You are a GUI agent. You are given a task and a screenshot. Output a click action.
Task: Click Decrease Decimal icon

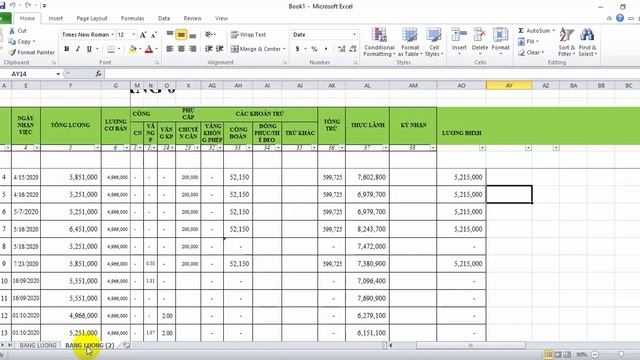(x=353, y=49)
